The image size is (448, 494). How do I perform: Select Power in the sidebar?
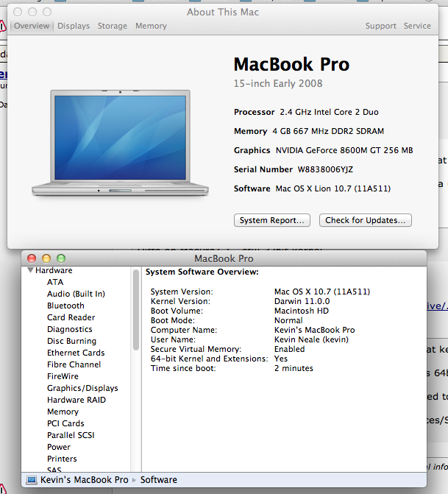click(x=59, y=447)
